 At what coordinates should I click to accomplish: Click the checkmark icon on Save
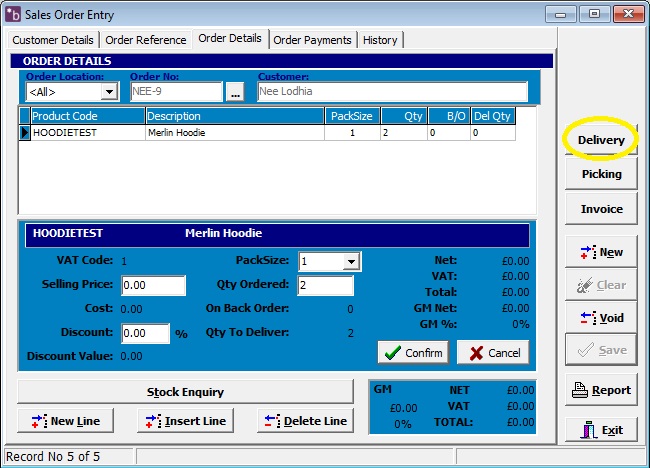click(586, 350)
